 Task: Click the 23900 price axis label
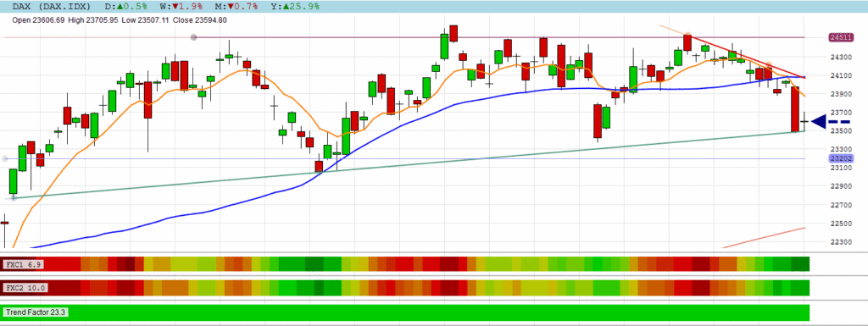point(842,94)
